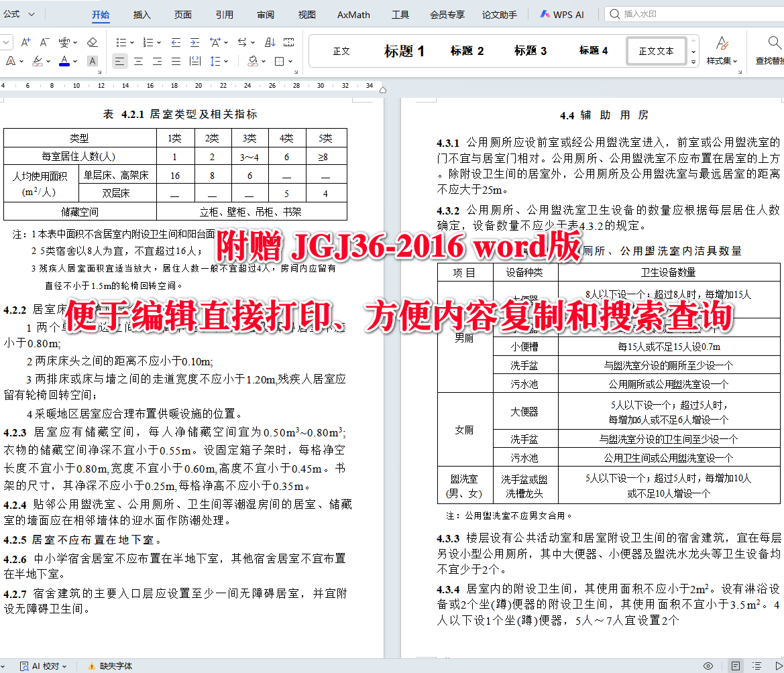Switch to outline view in status bar
The image size is (784, 673).
pos(757,666)
